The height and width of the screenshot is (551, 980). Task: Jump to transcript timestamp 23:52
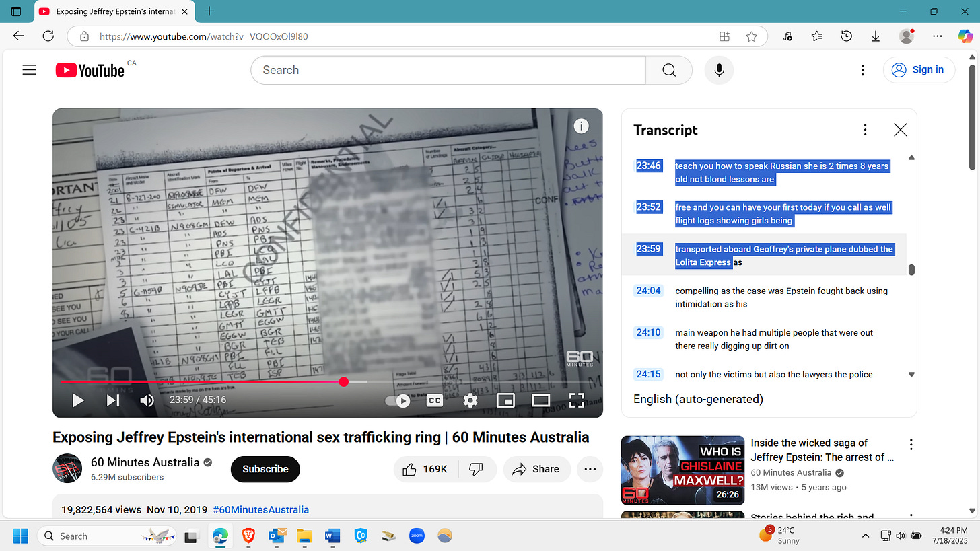pos(649,207)
